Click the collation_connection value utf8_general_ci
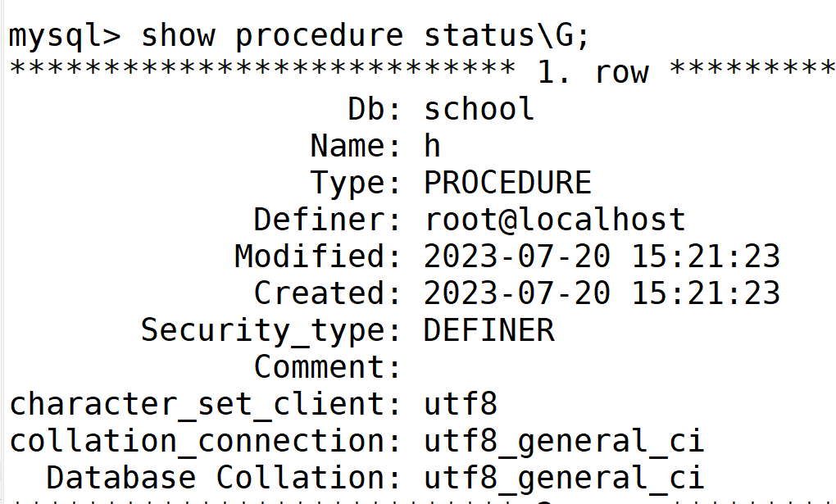Image resolution: width=836 pixels, height=504 pixels. pyautogui.click(x=564, y=441)
